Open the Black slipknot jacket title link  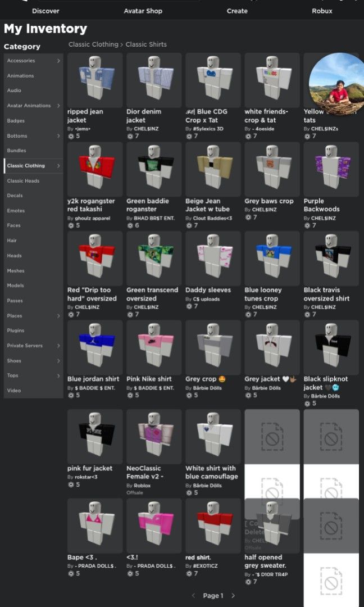326,383
